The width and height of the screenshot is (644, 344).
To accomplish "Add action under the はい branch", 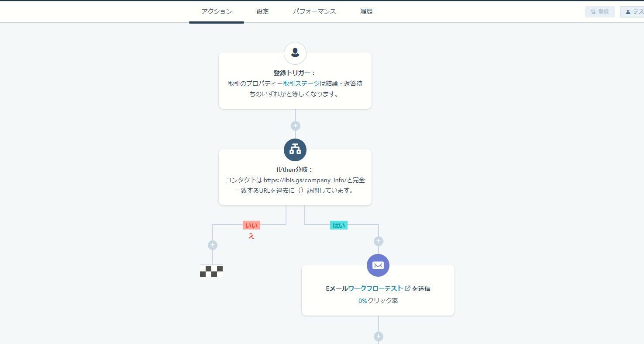I will (x=379, y=241).
